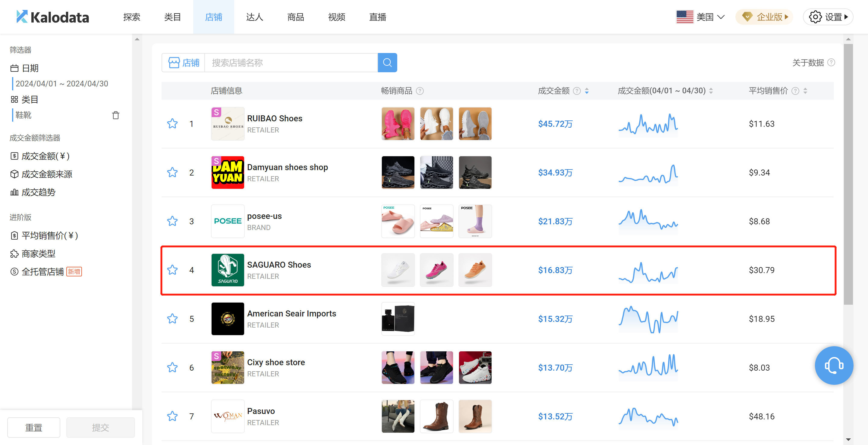Screen dimensions: 868x445
Task: Expand 全托管店铺 filter
Action: 46,272
